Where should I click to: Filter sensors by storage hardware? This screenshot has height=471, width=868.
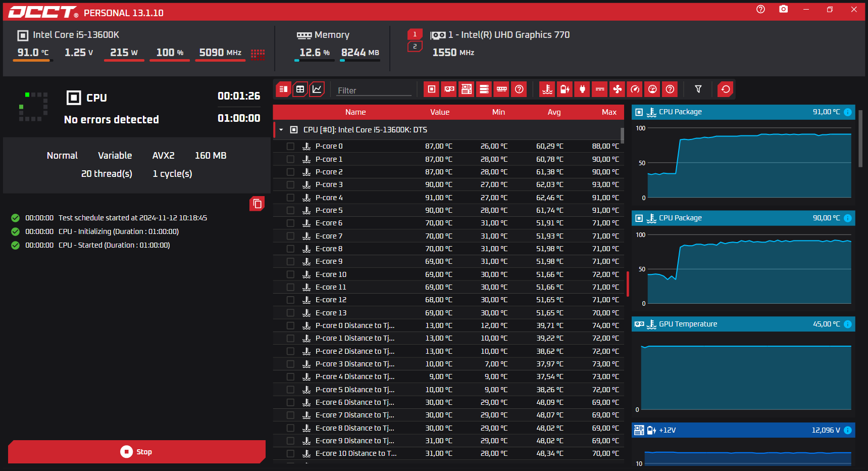click(484, 89)
